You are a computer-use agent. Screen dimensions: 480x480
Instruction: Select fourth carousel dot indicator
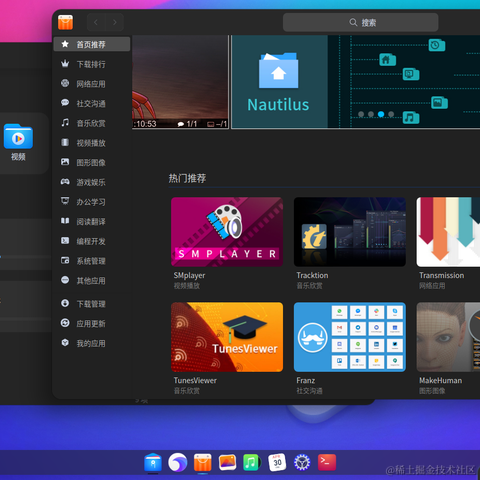(x=391, y=114)
